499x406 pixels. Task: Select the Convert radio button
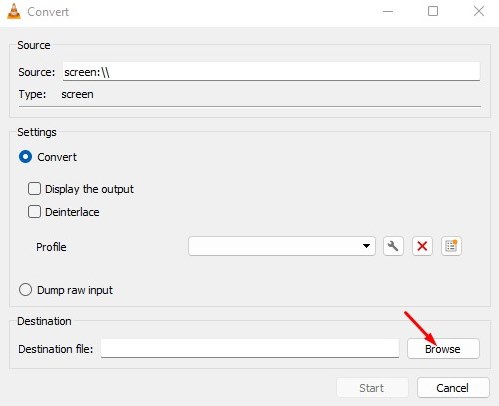(25, 157)
